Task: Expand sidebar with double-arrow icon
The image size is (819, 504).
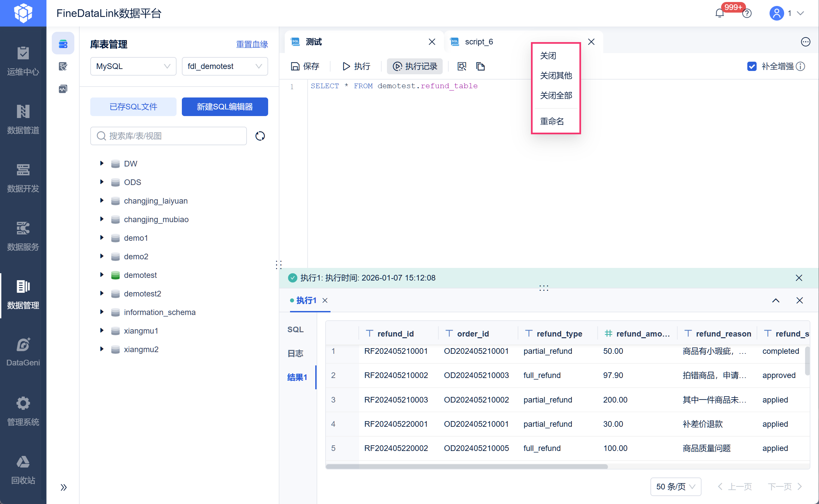Action: tap(63, 487)
